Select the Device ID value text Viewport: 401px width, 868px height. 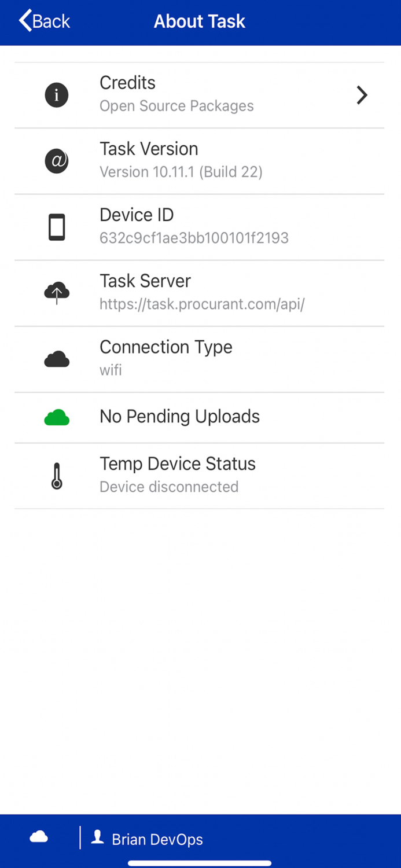(x=194, y=238)
